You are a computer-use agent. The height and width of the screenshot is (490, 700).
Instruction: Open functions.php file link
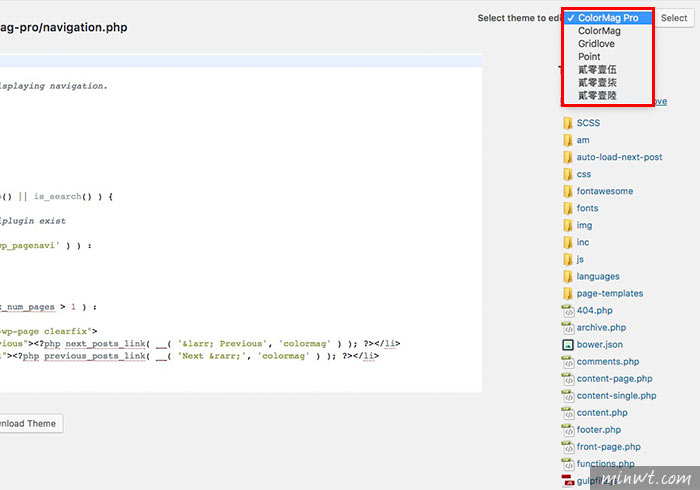605,464
